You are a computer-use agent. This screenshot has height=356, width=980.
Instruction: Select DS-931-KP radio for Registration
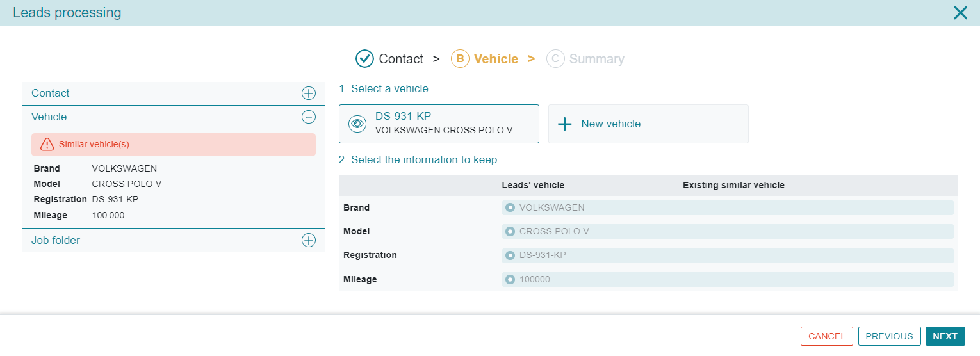pyautogui.click(x=510, y=255)
